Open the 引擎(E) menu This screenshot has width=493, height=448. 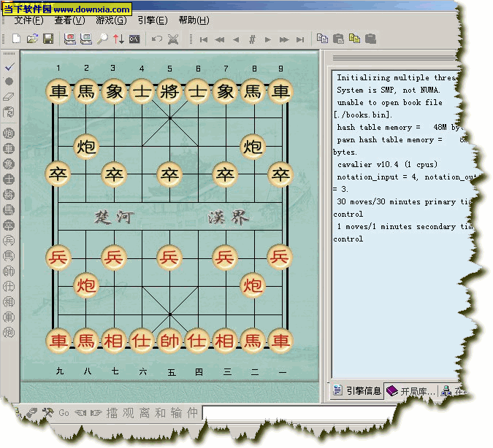(x=152, y=20)
